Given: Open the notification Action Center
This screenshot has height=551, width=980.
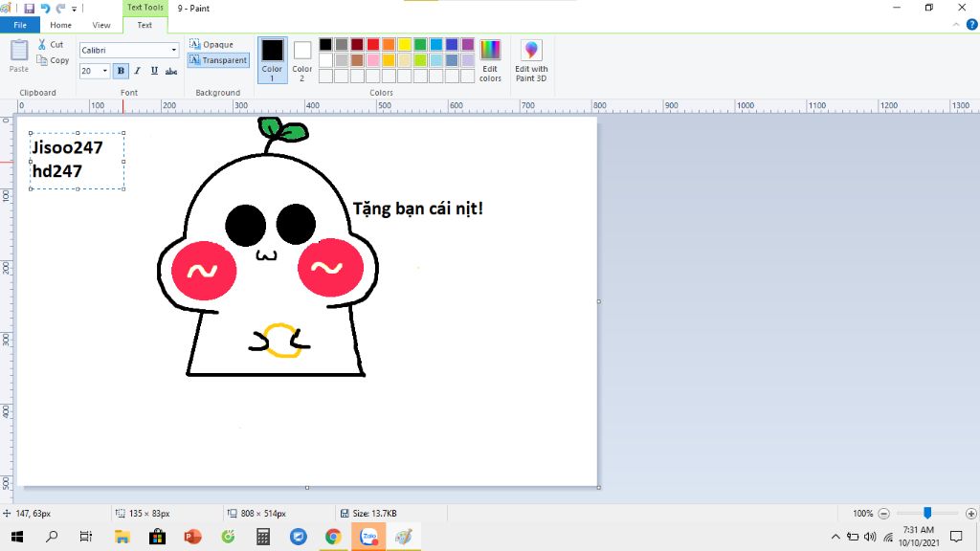Looking at the screenshot, I should pos(956,537).
